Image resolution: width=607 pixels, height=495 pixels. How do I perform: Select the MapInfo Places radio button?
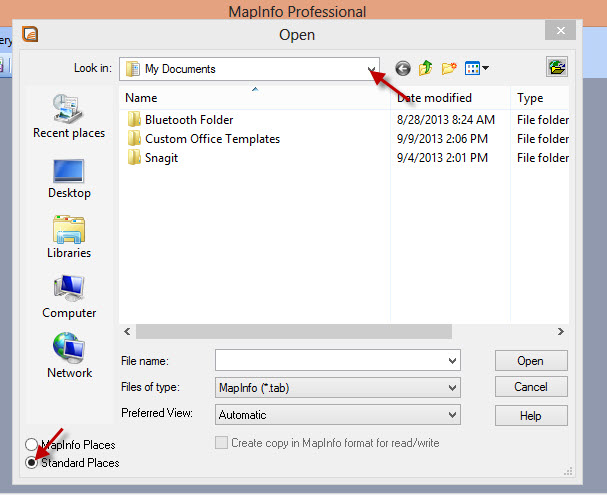pos(31,444)
